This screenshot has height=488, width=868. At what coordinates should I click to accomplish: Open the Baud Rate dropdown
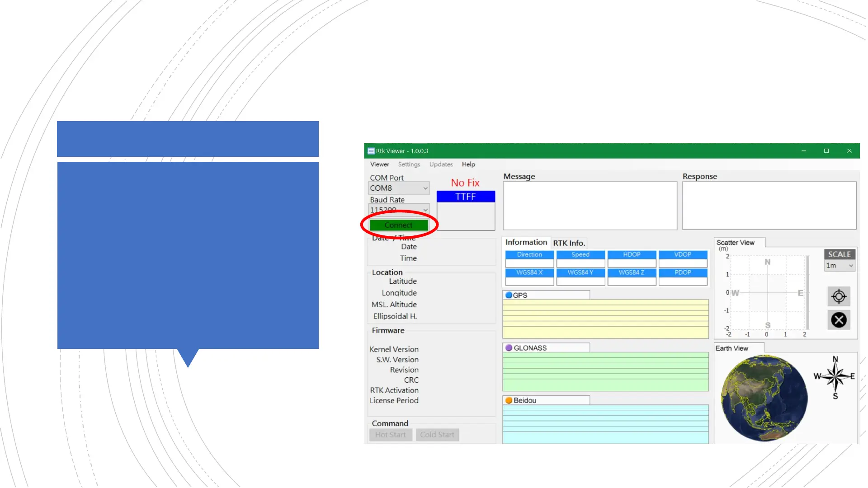(399, 210)
